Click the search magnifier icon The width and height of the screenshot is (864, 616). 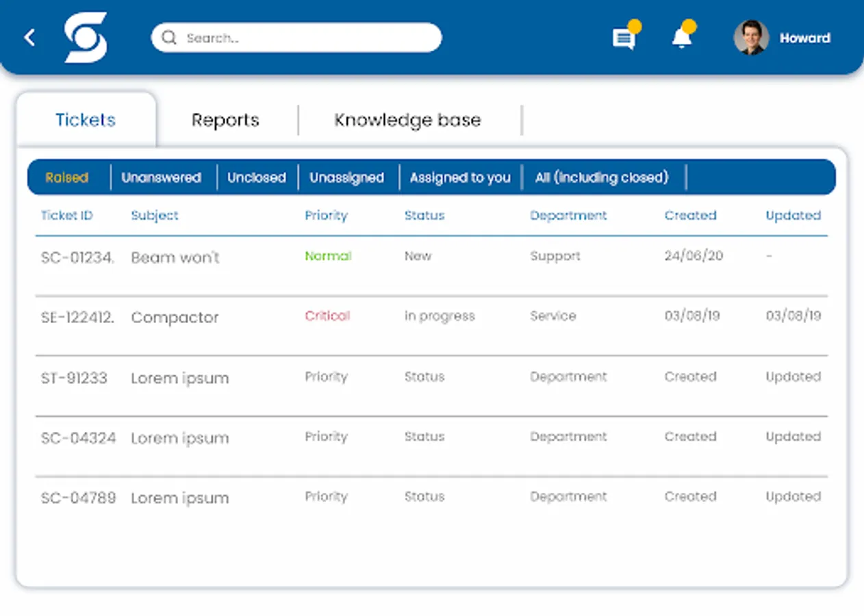[x=169, y=38]
